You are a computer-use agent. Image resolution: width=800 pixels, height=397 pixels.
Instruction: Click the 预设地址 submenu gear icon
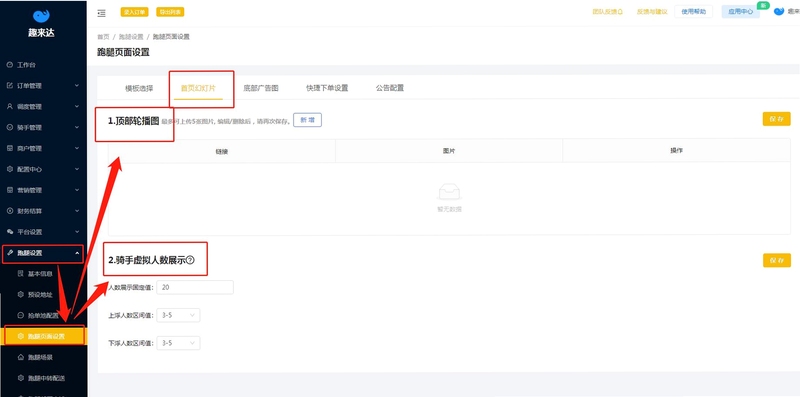pyautogui.click(x=21, y=294)
